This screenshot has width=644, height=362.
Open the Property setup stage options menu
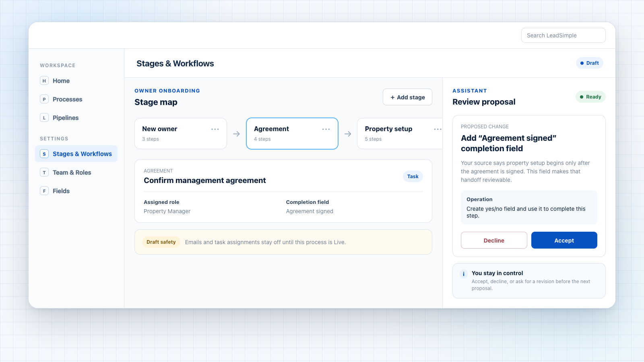438,129
